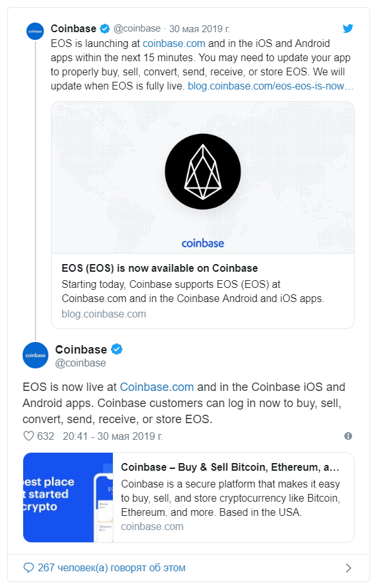Viewport: 374px width, 588px height.
Task: Click the blue verified badge next to @coinbase
Action: click(x=104, y=28)
